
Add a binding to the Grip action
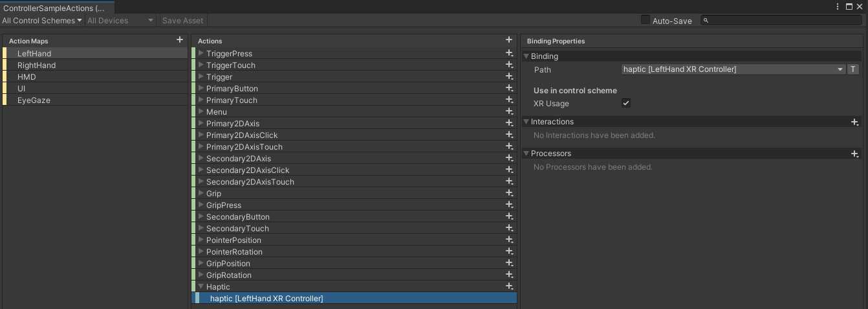click(x=510, y=193)
